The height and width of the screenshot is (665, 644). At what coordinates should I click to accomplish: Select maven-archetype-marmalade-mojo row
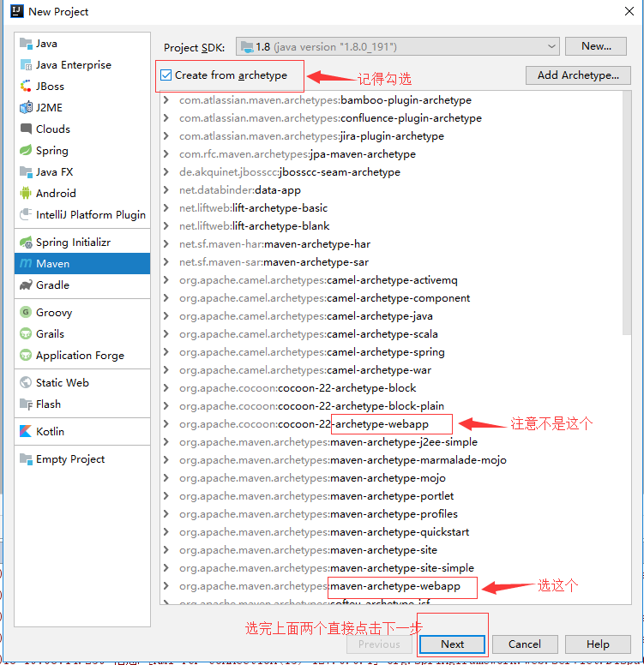pos(391,459)
